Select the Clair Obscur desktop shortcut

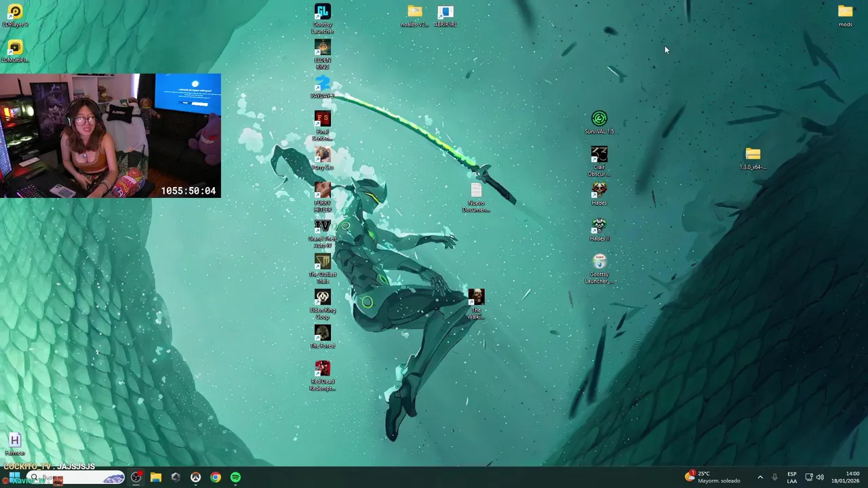point(599,163)
